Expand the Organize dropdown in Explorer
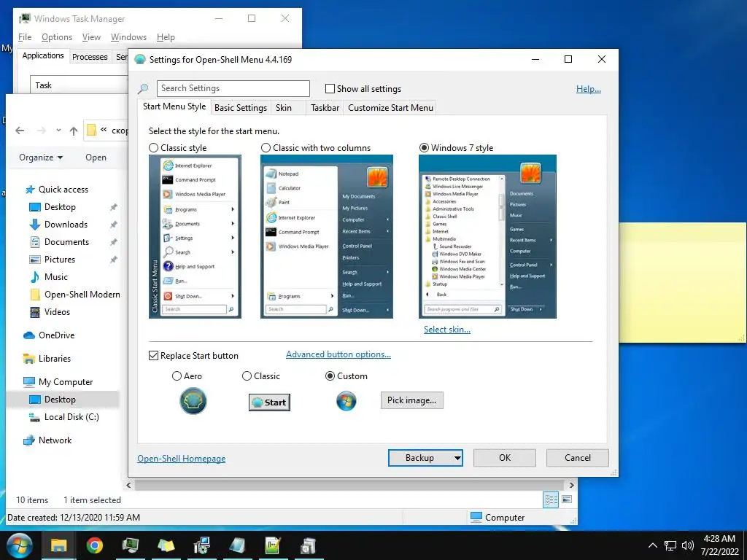 click(41, 157)
